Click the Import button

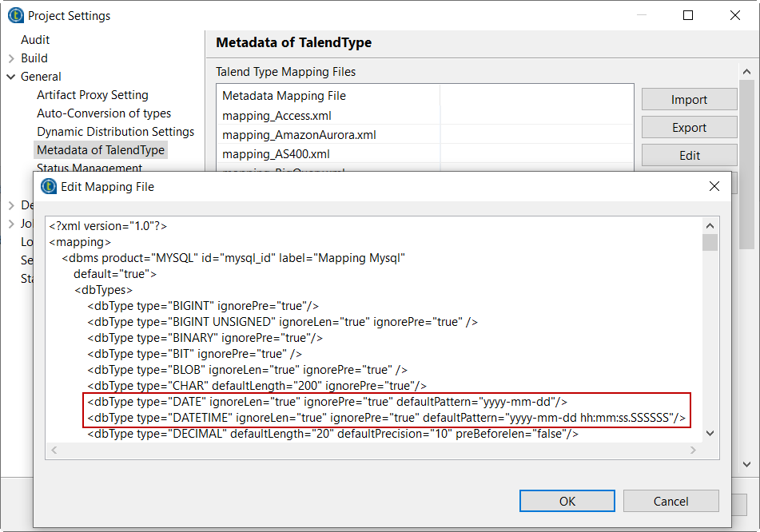pyautogui.click(x=689, y=100)
